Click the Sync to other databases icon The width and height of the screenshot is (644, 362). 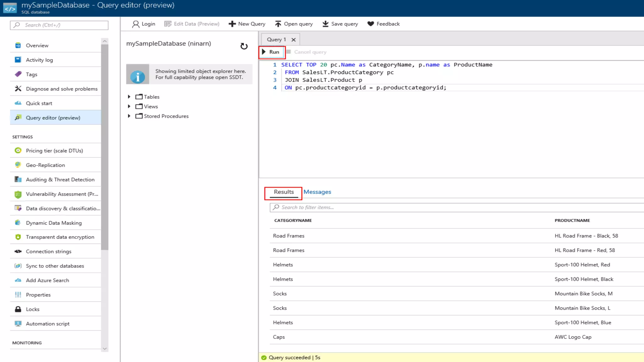pyautogui.click(x=18, y=266)
